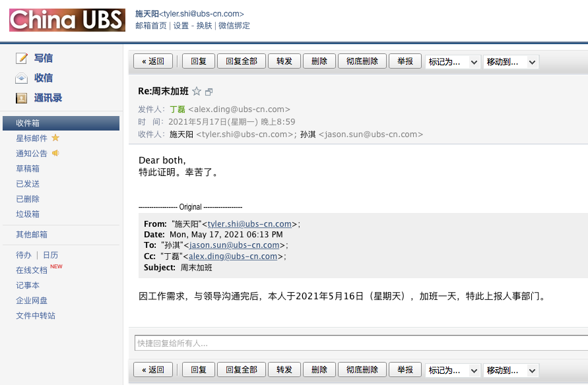Viewport: 588px width, 385px height.
Task: Click the tyler.shi@ubs-cn.com link in original message
Action: pos(249,224)
